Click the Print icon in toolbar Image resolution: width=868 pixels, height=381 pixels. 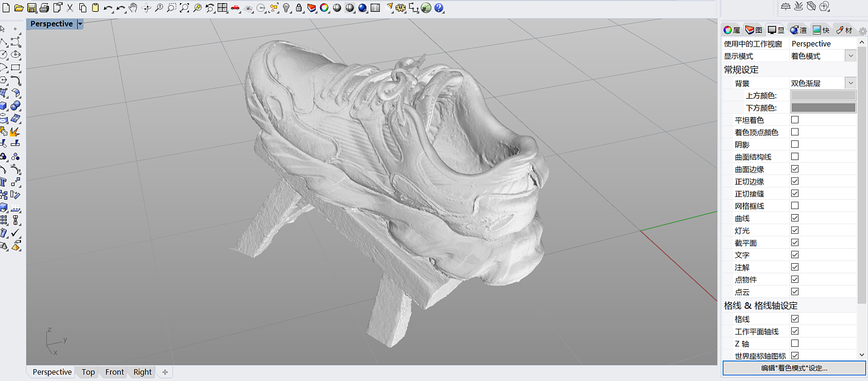(45, 8)
